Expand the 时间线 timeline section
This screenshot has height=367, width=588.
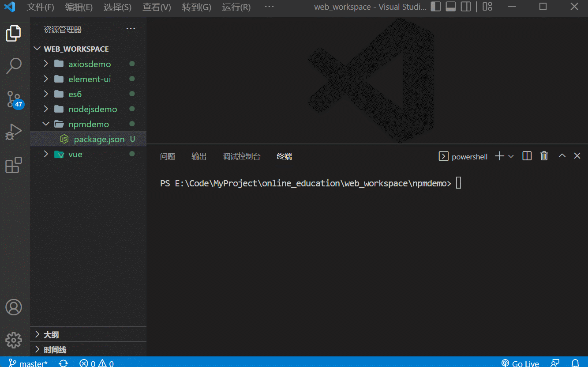pyautogui.click(x=88, y=349)
